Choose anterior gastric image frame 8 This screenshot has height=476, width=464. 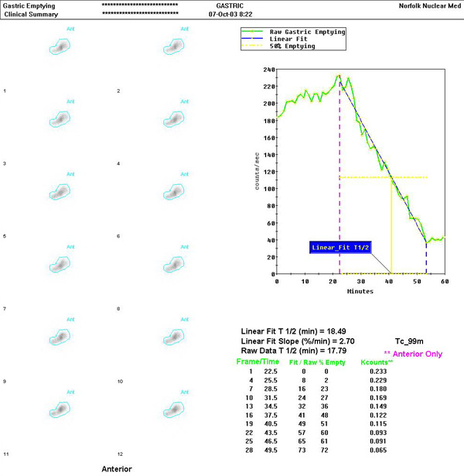pos(174,264)
